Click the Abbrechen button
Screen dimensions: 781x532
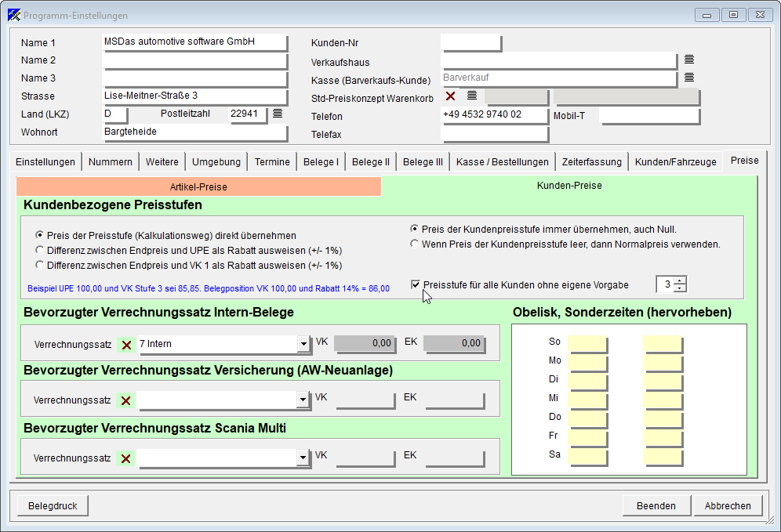[728, 505]
